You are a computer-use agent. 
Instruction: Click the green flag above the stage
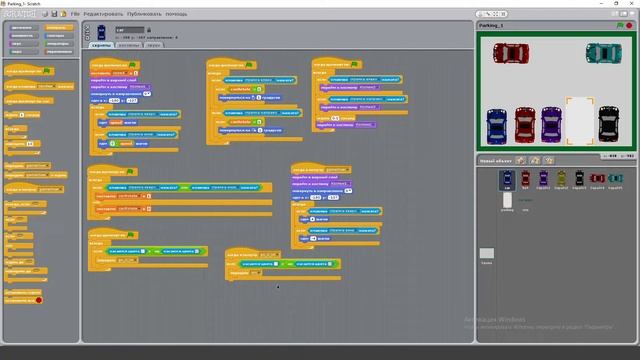pos(620,25)
